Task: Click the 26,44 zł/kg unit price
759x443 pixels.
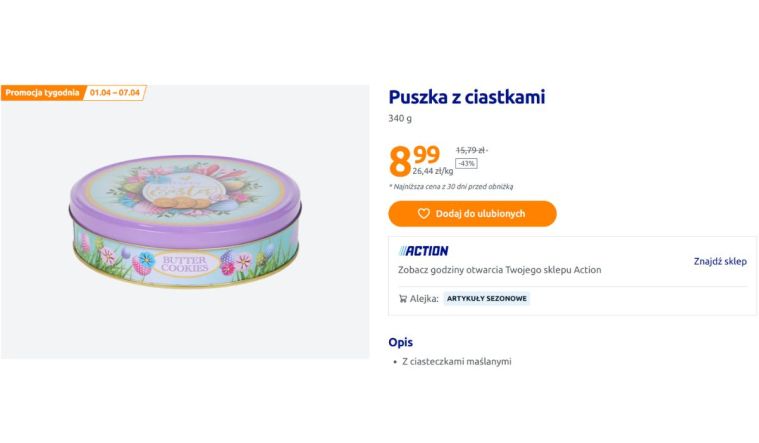Action: 432,171
